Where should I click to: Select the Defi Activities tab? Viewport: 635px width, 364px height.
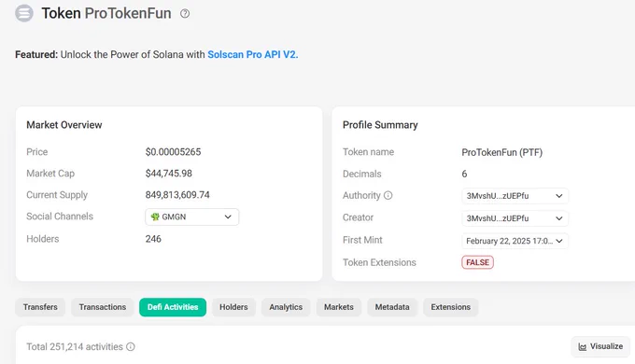[173, 307]
